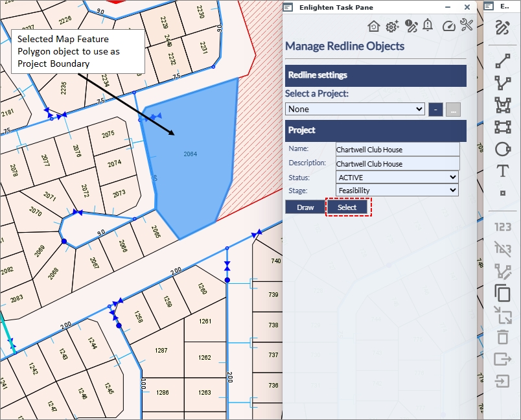The height and width of the screenshot is (420, 521).
Task: Open the Stage dropdown showing Feasibility
Action: [397, 191]
